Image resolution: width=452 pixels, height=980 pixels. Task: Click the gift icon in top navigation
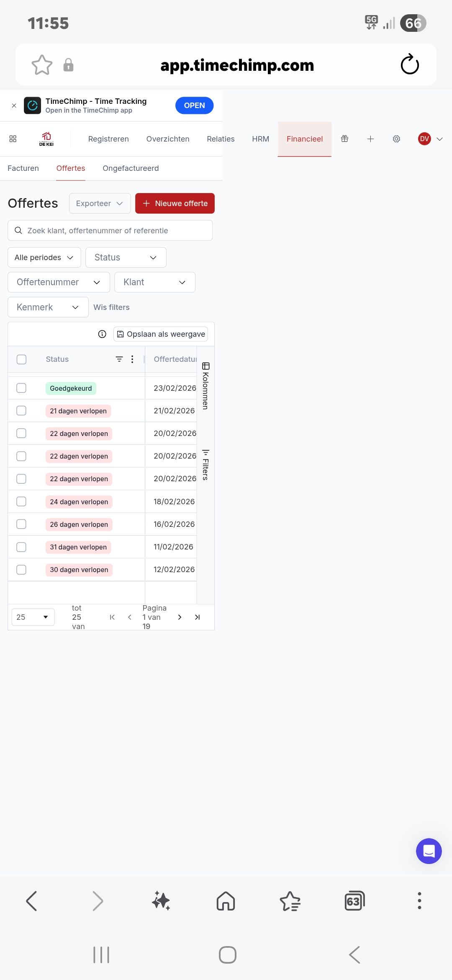[x=344, y=139]
